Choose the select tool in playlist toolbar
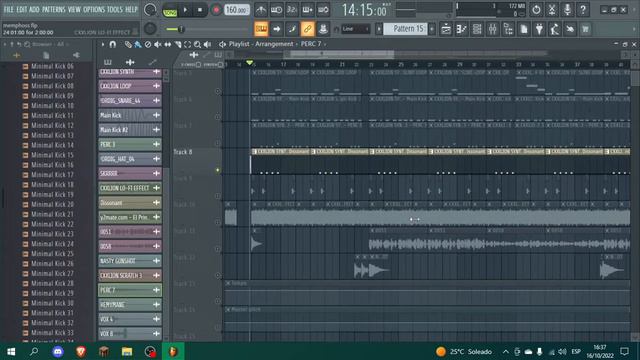Screen dimensions: 640x360 (187, 44)
